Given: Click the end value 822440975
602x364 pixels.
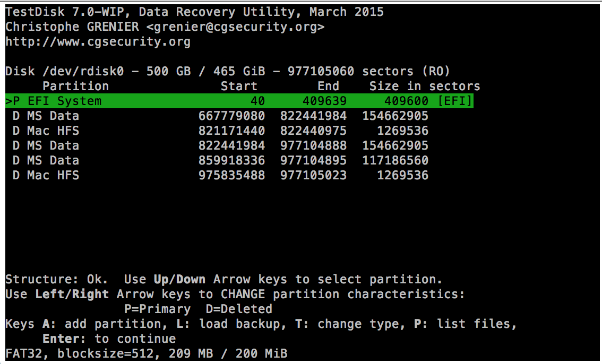Looking at the screenshot, I should [x=313, y=131].
